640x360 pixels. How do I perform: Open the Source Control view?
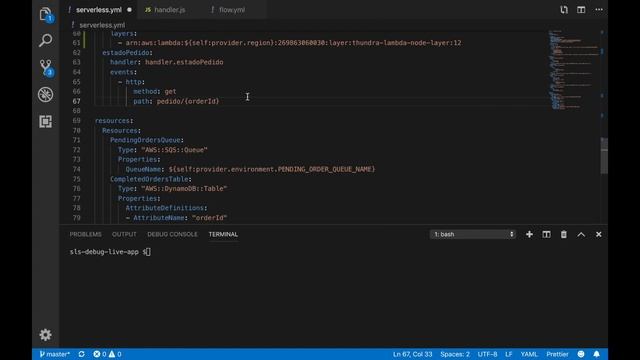(x=46, y=67)
